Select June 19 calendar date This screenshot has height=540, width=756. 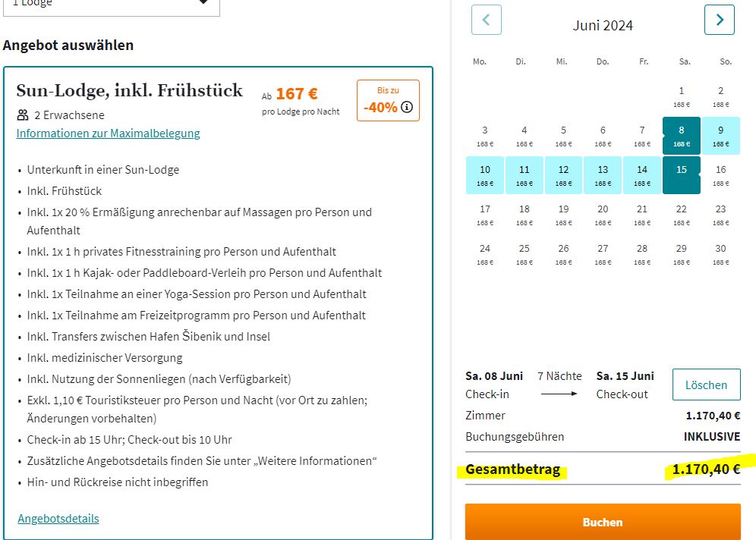(x=563, y=215)
